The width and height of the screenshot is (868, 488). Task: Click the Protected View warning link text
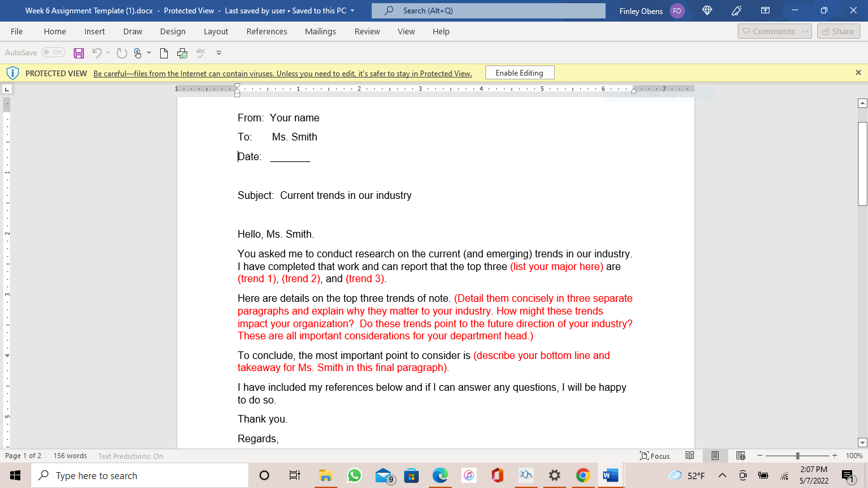point(283,74)
